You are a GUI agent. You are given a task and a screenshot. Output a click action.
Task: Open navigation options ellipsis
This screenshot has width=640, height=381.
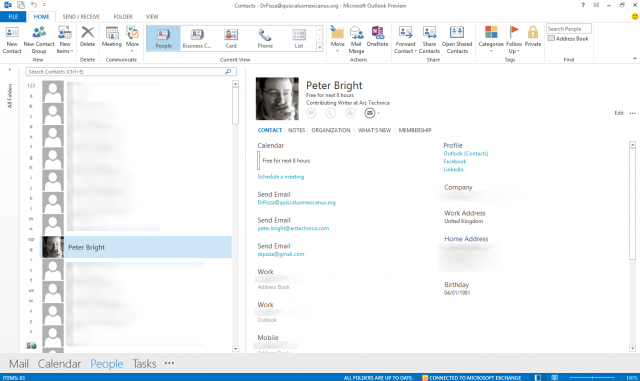(169, 363)
